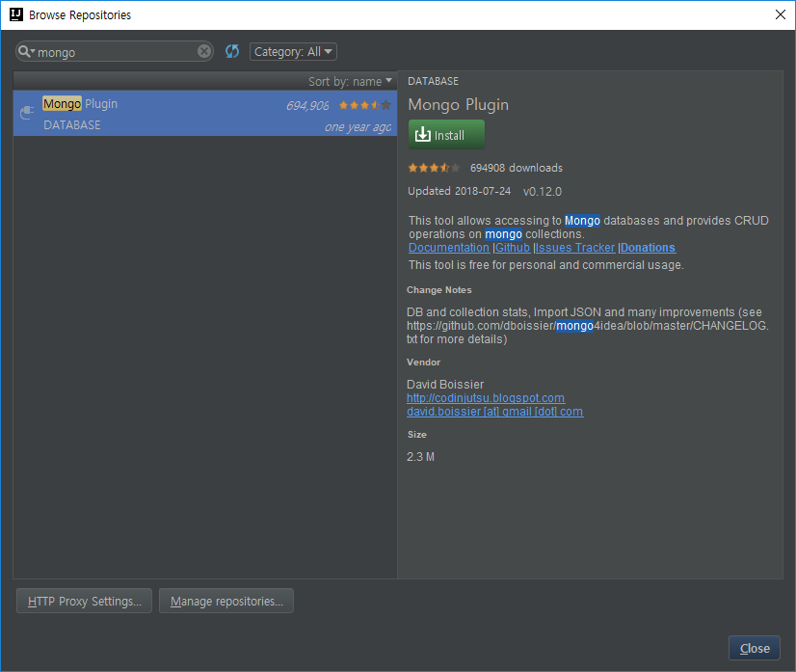Open the Issues Tracker link
Image resolution: width=796 pixels, height=672 pixels.
(x=575, y=248)
